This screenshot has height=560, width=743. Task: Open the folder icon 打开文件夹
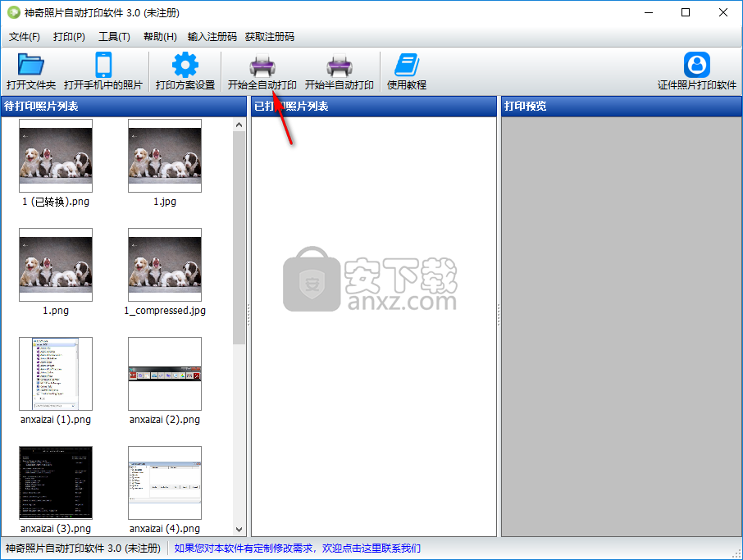click(x=31, y=71)
